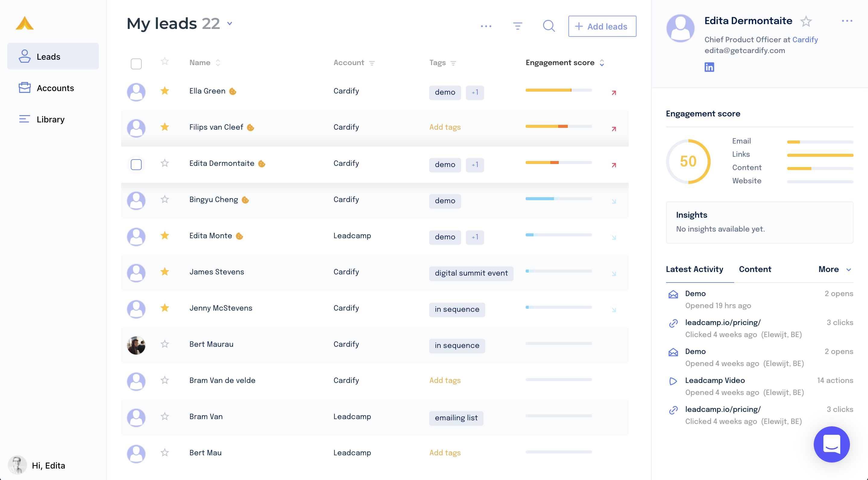The width and height of the screenshot is (868, 480).
Task: Sort leads by Engagement score
Action: (602, 62)
